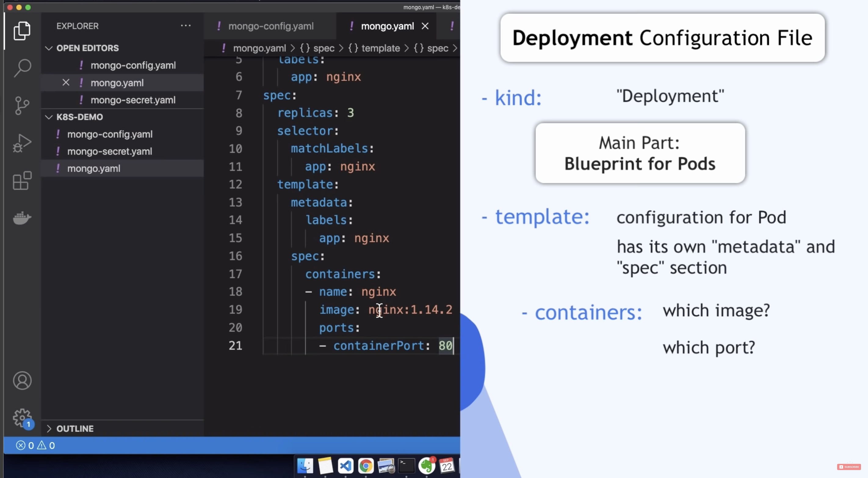This screenshot has width=868, height=478.
Task: Open Terminal from the Dock
Action: (406, 466)
